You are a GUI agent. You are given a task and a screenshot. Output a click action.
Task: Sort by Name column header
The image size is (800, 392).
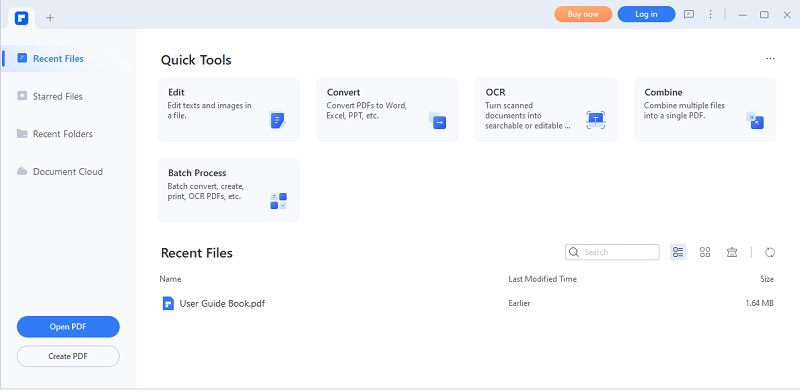click(170, 279)
